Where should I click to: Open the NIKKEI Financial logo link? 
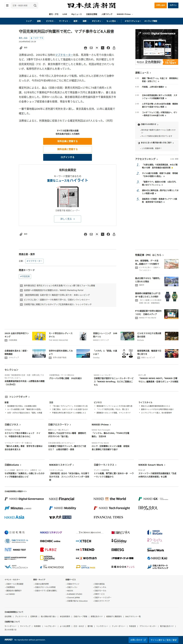click(62, 499)
